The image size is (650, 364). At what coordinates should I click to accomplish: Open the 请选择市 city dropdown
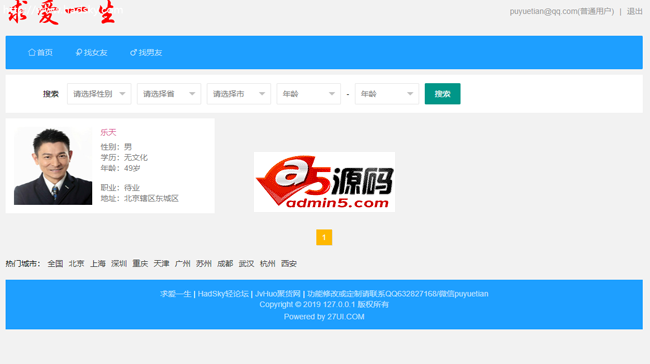coord(239,94)
